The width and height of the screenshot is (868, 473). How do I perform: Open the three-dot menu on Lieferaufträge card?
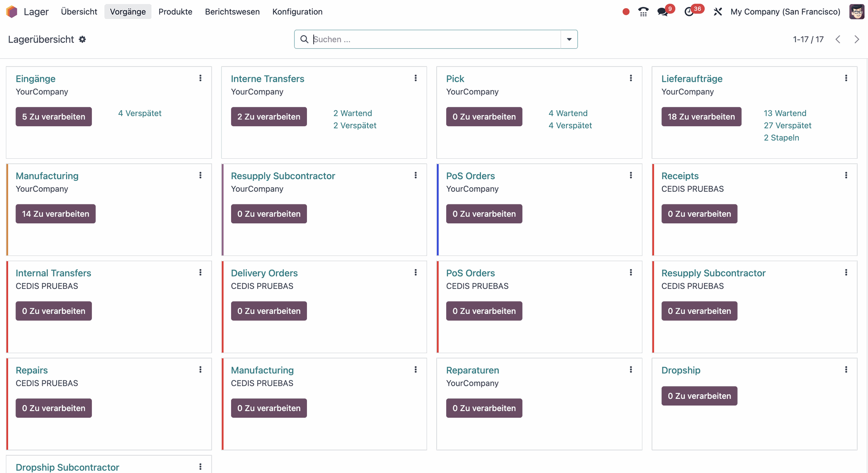click(x=846, y=78)
